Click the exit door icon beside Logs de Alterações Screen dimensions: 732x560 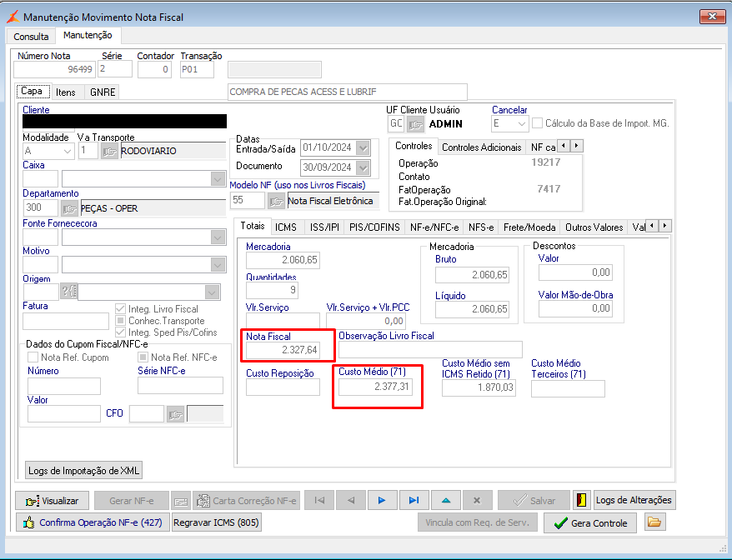[582, 500]
